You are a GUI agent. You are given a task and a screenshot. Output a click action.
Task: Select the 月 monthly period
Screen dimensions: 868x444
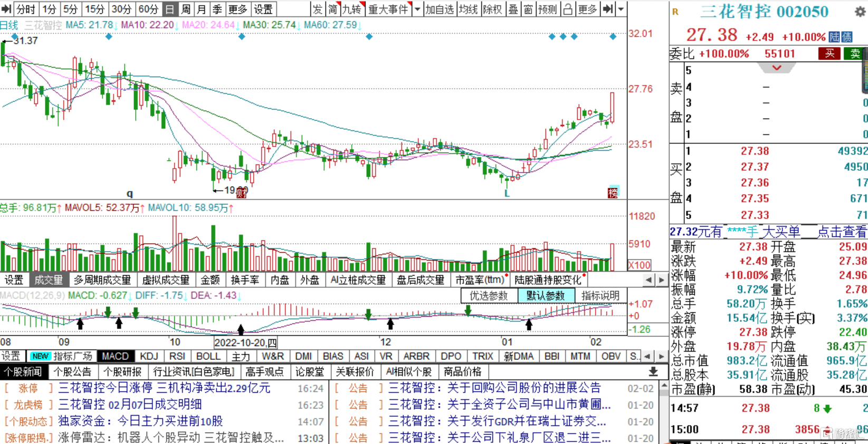click(202, 9)
